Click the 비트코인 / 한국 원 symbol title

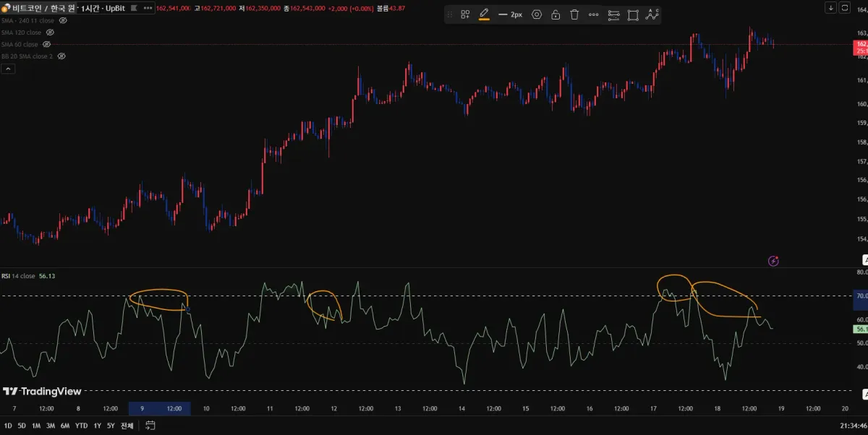[43, 8]
